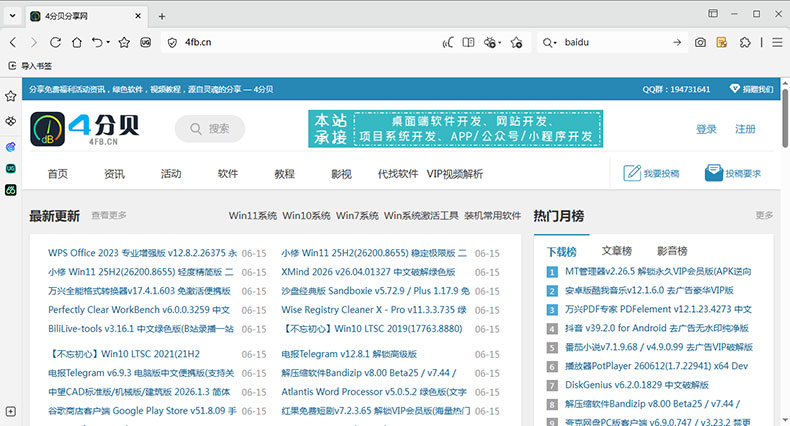
Task: Open the extensions puzzle icon
Action: [745, 43]
